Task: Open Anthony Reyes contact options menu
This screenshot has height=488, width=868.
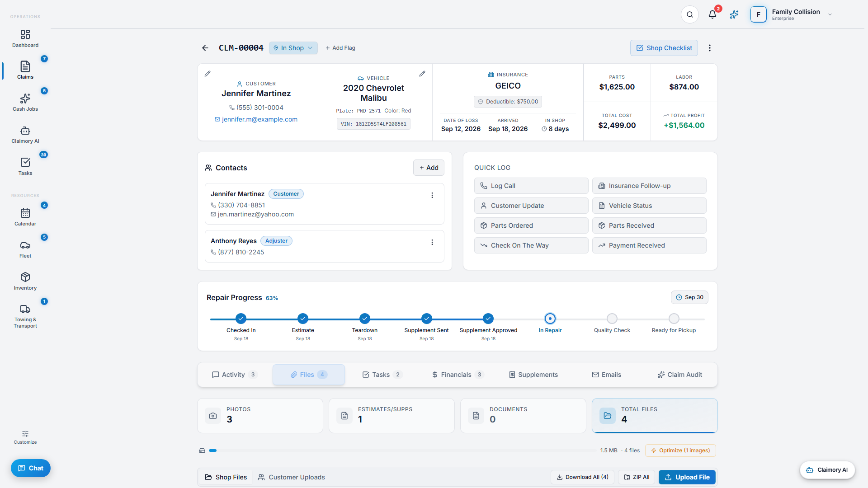Action: tap(432, 242)
